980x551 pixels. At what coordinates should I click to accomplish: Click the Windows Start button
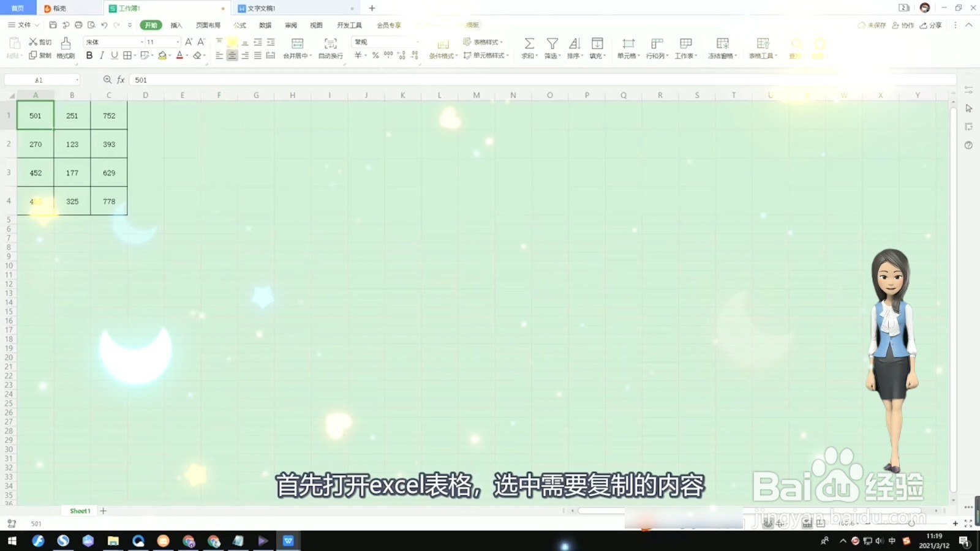click(12, 541)
